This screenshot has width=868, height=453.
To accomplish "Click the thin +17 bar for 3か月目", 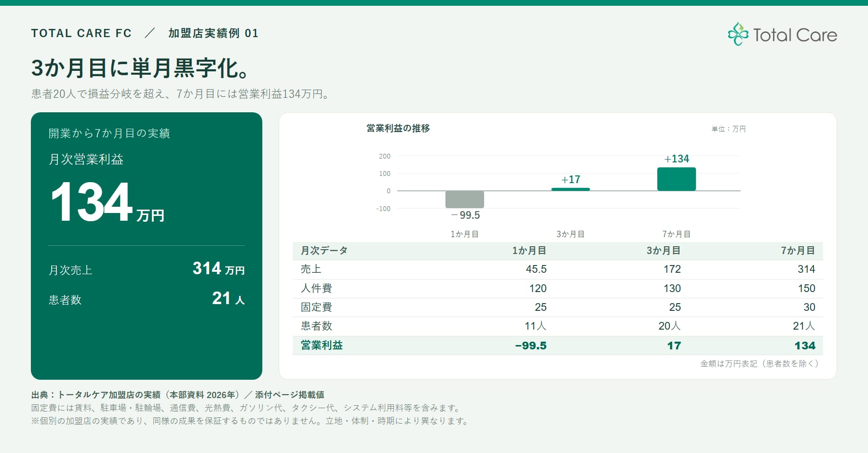I will click(570, 189).
